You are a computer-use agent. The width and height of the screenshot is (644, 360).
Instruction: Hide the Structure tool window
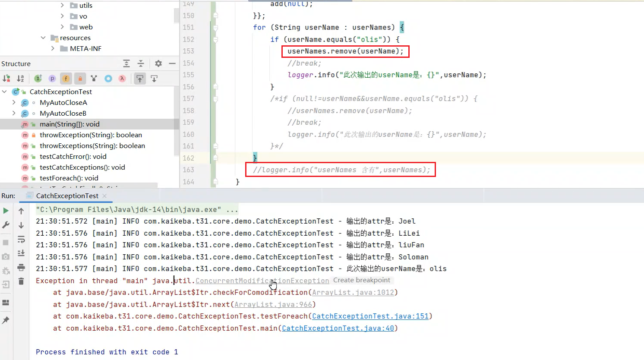click(172, 63)
